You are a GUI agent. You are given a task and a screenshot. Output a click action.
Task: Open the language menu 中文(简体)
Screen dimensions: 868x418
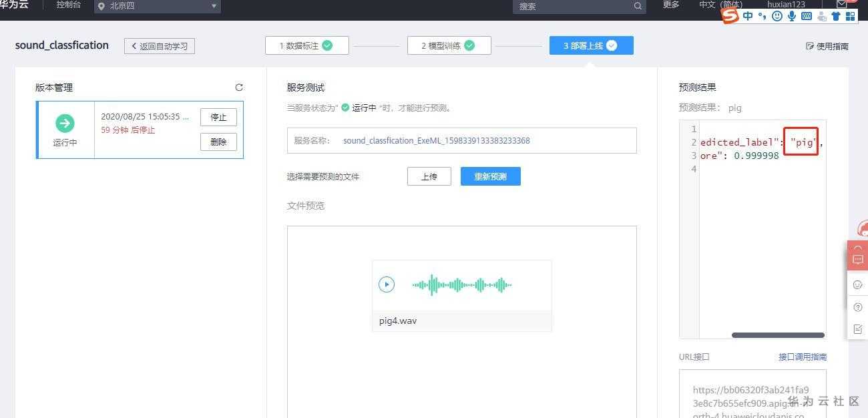720,5
